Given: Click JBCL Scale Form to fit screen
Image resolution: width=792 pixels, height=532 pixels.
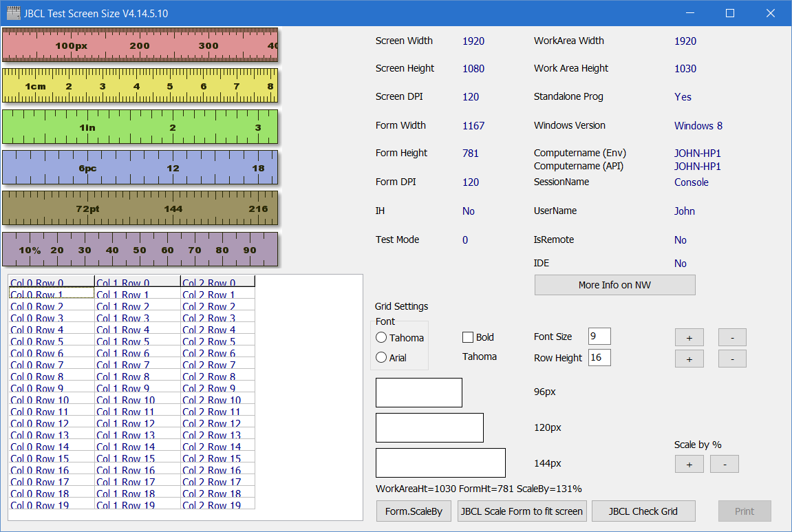Looking at the screenshot, I should pos(522,511).
